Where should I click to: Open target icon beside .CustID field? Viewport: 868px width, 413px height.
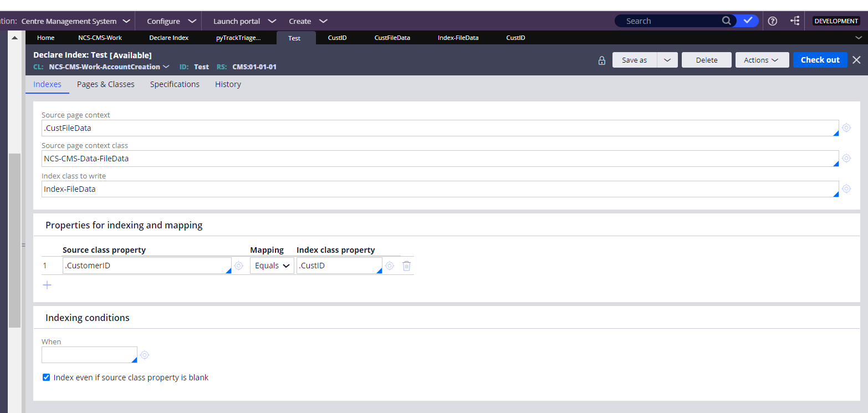point(390,266)
